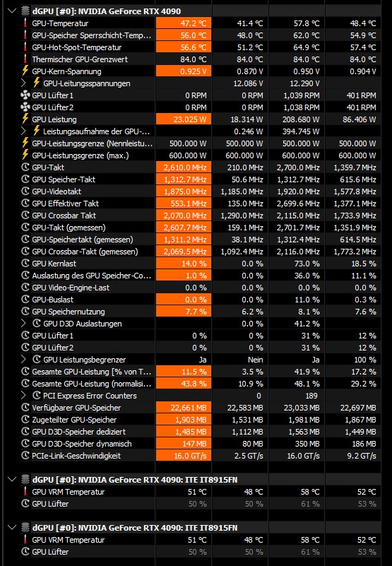Expand the GPU Leistungsbegrenzer subgroup
The image size is (392, 566).
(x=23, y=359)
